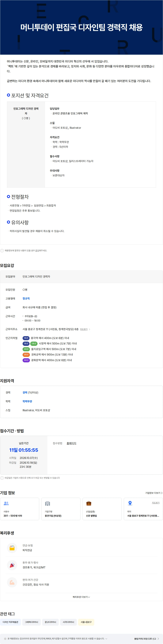Click the 1호선 badge next to 종각역
163x644 pixels.
click(x=26, y=338)
